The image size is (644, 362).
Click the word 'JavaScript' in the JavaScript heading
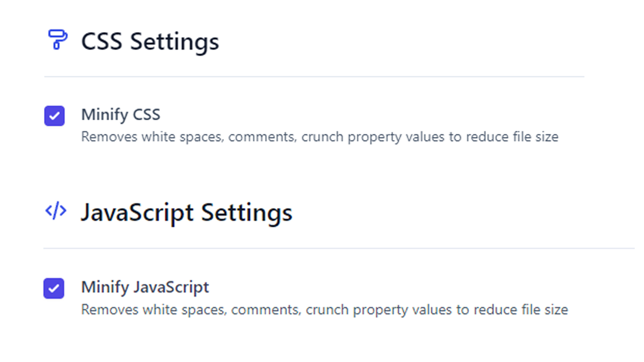click(137, 213)
